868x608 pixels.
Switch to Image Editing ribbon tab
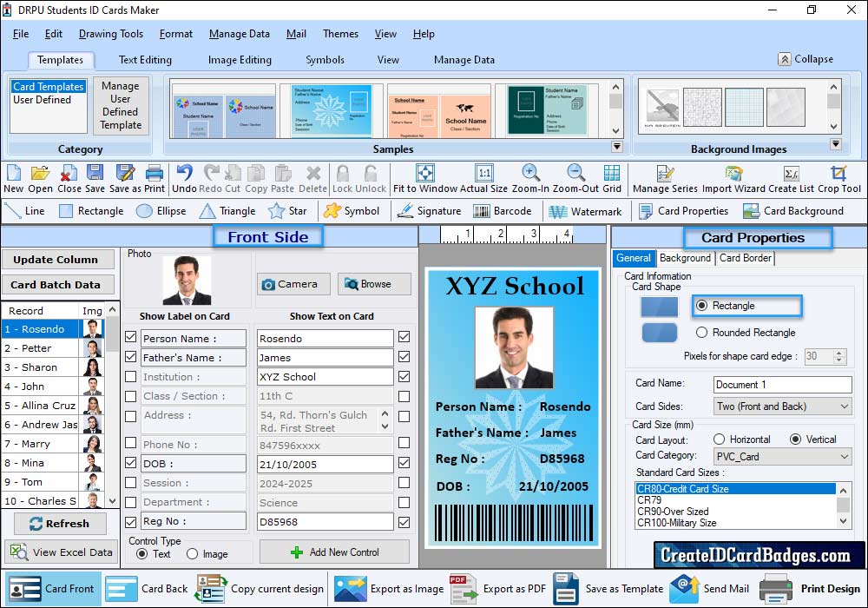tap(240, 60)
